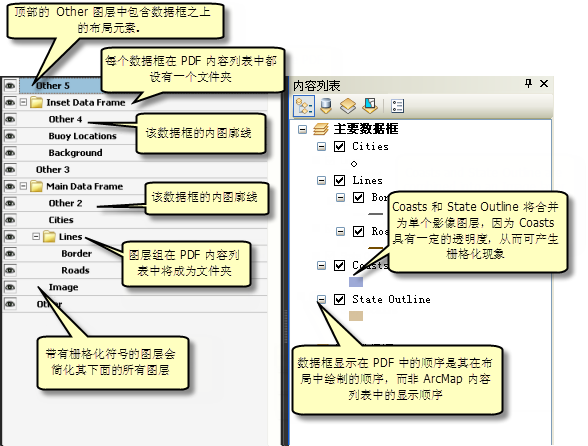Screen dimensions: 588x446
Task: Select List By Visibility icon
Action: (x=348, y=106)
